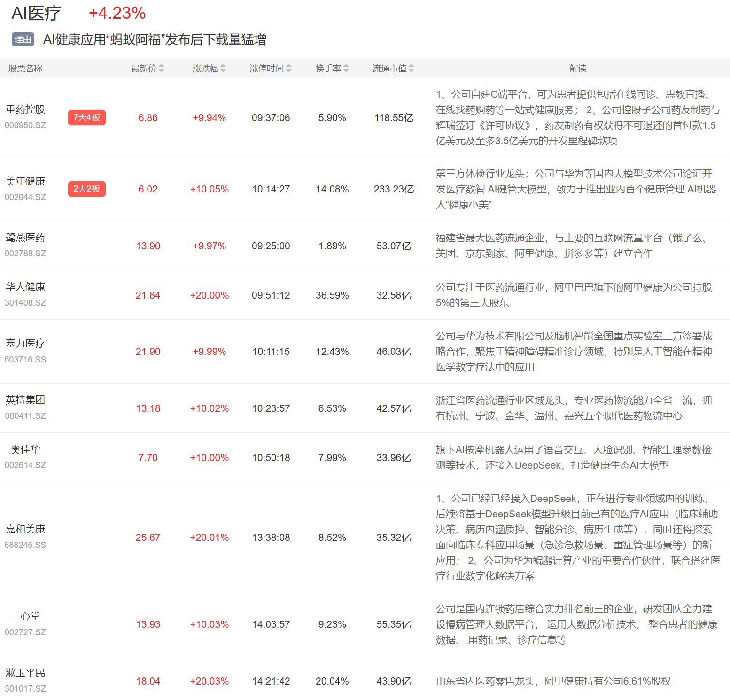Click the 7天4板 red badge
The height and width of the screenshot is (700, 730).
pyautogui.click(x=87, y=117)
